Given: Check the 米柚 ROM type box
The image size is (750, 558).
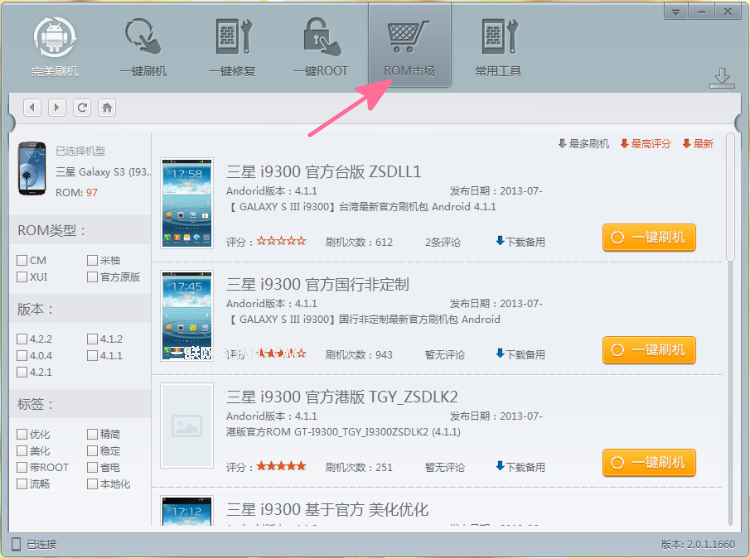Looking at the screenshot, I should [93, 261].
